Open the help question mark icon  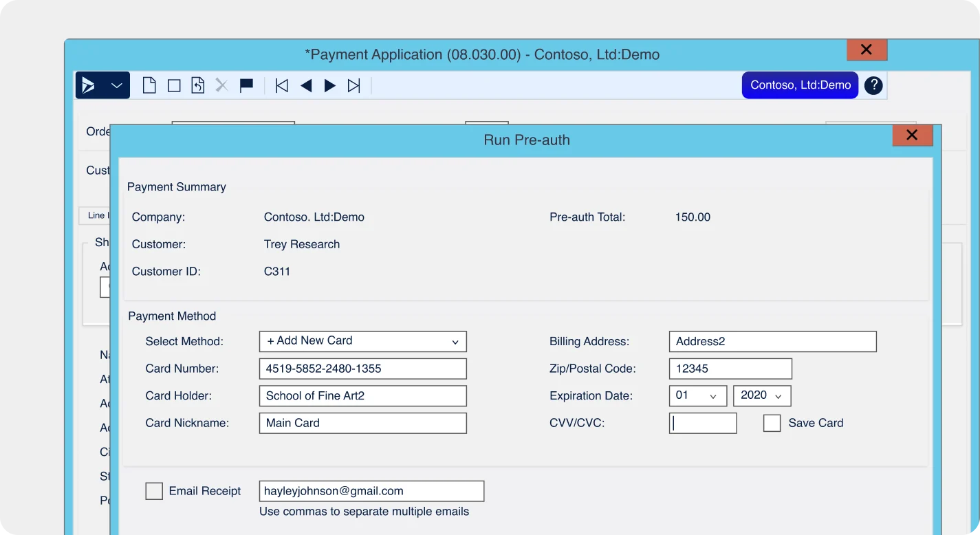873,85
